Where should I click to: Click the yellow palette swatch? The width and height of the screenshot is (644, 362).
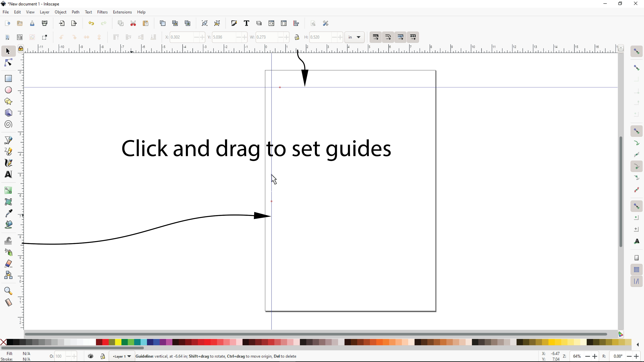(118, 342)
